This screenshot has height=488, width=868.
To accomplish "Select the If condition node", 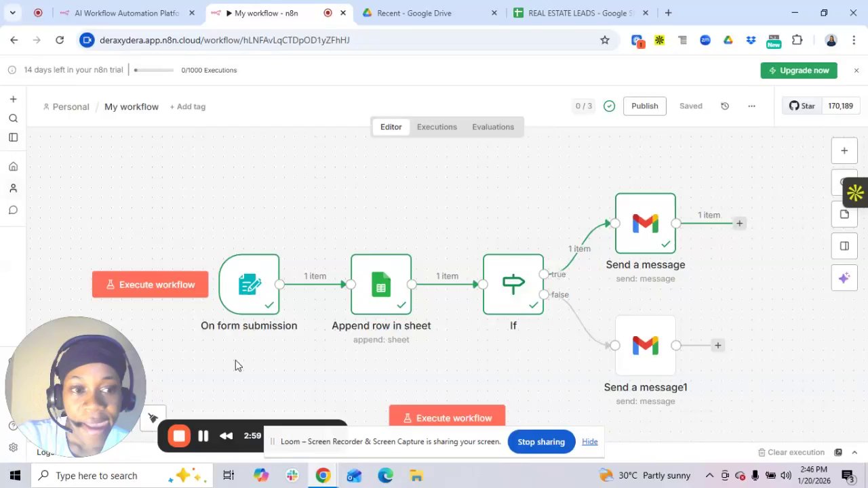I will pos(513,284).
